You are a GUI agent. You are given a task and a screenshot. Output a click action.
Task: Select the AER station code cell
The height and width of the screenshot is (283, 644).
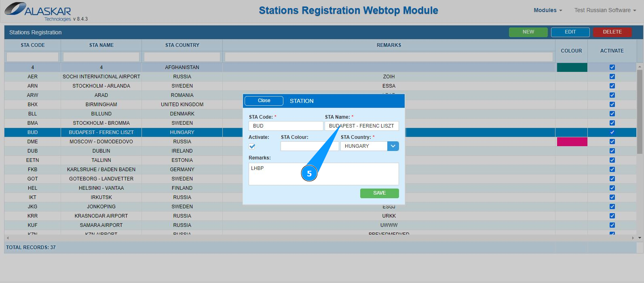(33, 77)
